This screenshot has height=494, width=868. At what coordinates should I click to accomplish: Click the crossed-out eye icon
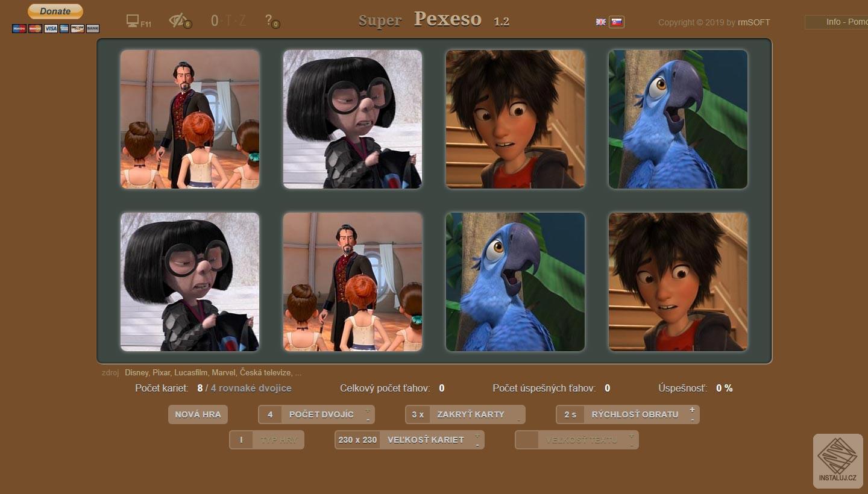coord(180,21)
